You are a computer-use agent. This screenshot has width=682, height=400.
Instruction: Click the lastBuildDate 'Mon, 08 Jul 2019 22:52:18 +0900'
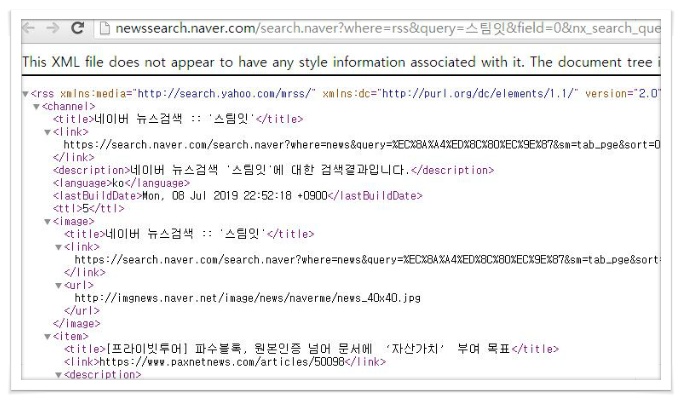pyautogui.click(x=235, y=196)
